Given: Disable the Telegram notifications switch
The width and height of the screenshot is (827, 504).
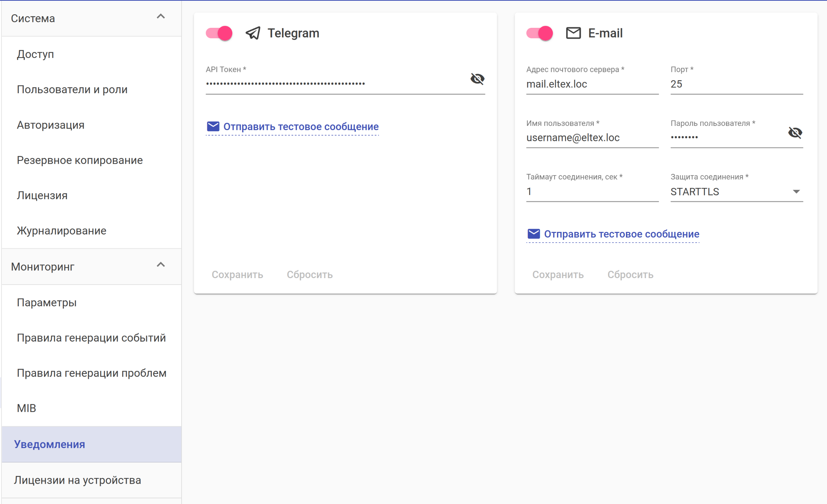Looking at the screenshot, I should point(220,33).
